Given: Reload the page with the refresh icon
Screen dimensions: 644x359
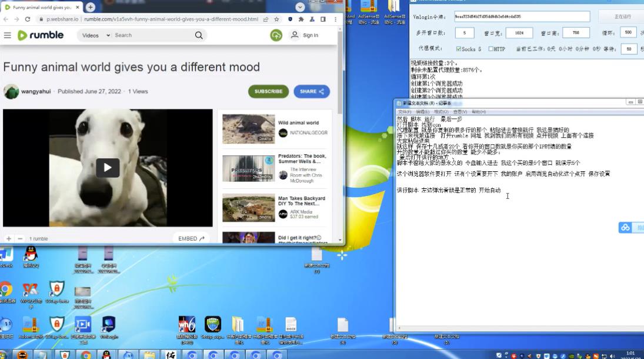Looking at the screenshot, I should click(28, 19).
